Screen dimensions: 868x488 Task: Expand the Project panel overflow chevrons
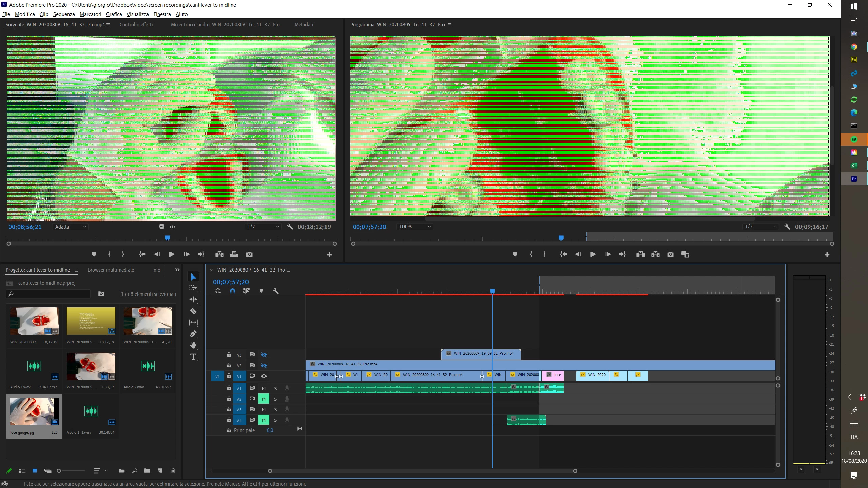click(x=177, y=270)
